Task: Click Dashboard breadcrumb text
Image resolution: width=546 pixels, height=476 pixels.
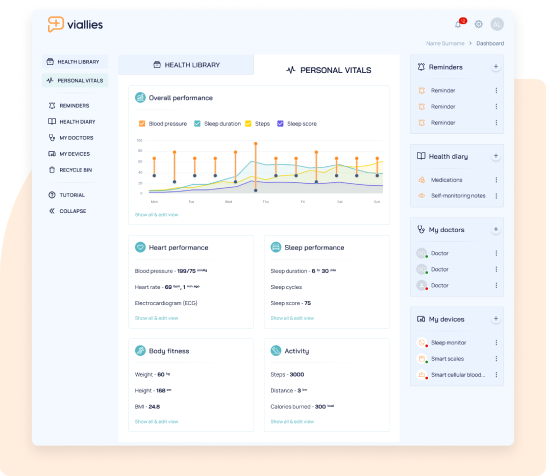Action: [x=490, y=44]
